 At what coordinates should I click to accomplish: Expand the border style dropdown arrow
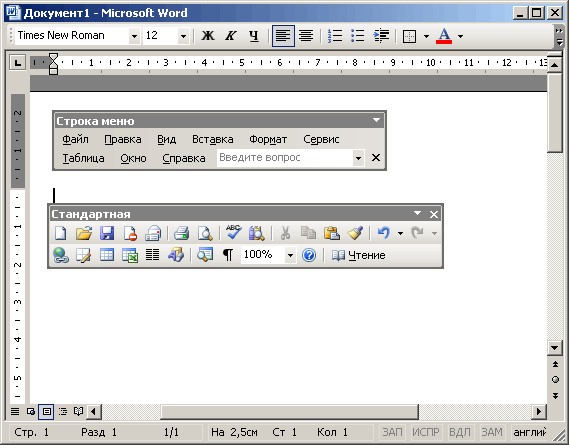pos(426,36)
